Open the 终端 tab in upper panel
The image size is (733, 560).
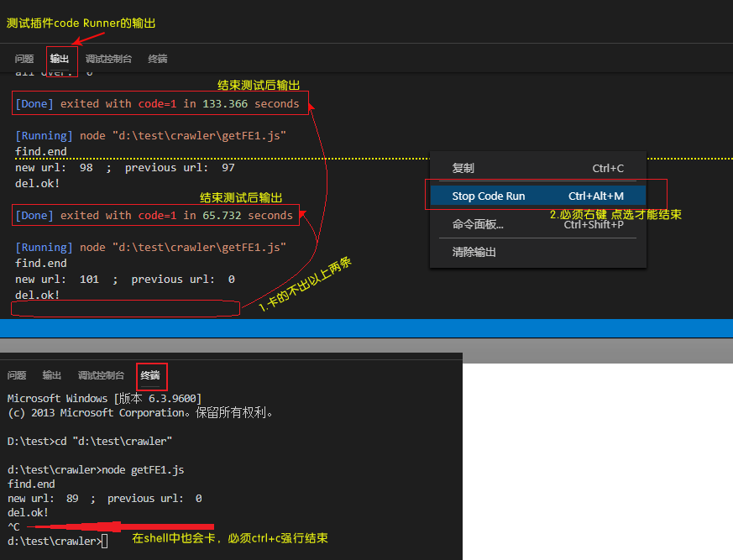point(158,59)
